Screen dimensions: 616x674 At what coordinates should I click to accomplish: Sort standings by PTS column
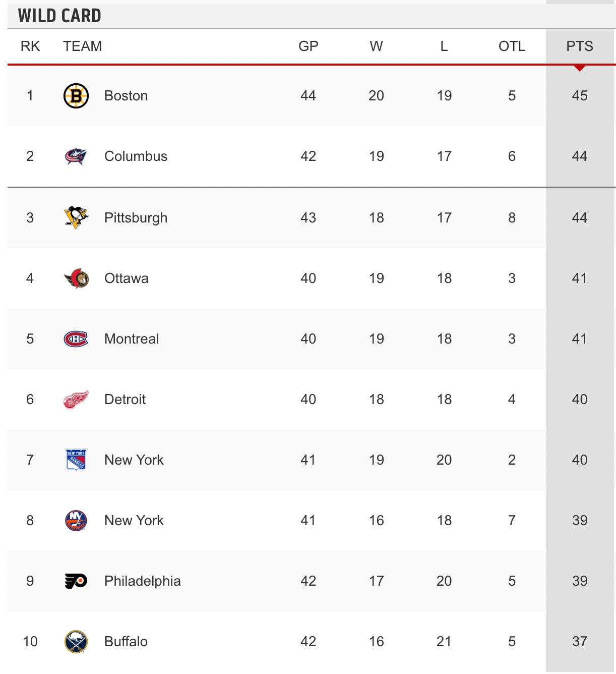pyautogui.click(x=580, y=46)
